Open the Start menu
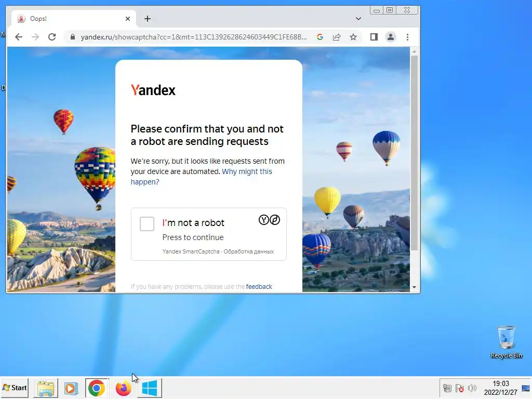532x399 pixels. point(15,388)
